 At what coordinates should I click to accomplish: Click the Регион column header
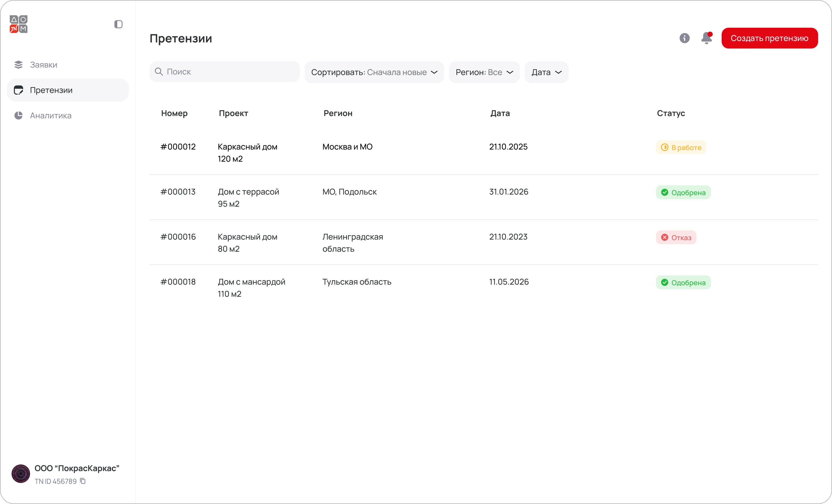coord(338,113)
